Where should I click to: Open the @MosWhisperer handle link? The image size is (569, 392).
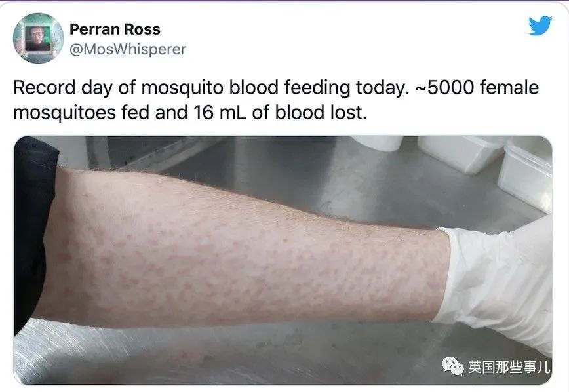pyautogui.click(x=128, y=50)
